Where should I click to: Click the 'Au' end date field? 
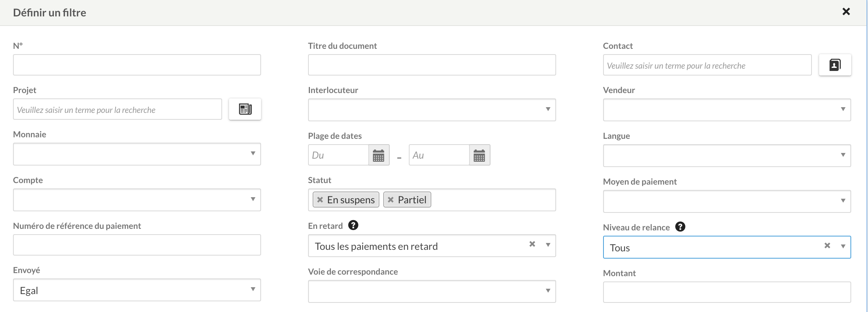[x=439, y=155]
